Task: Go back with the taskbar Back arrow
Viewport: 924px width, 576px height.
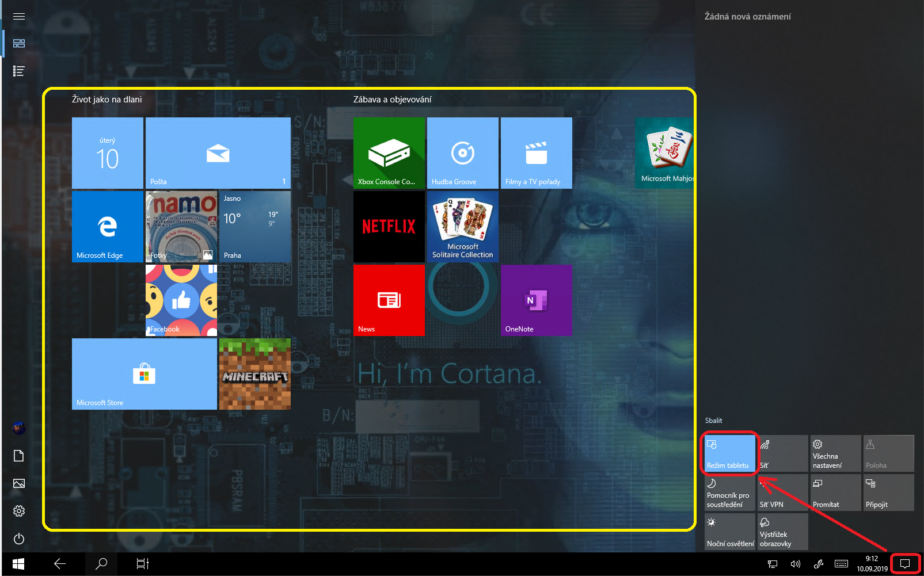Action: click(x=60, y=564)
